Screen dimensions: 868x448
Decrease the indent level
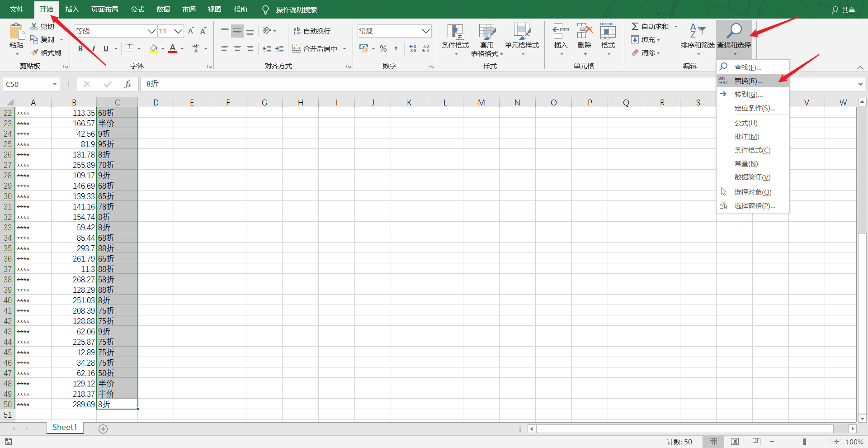coord(267,48)
